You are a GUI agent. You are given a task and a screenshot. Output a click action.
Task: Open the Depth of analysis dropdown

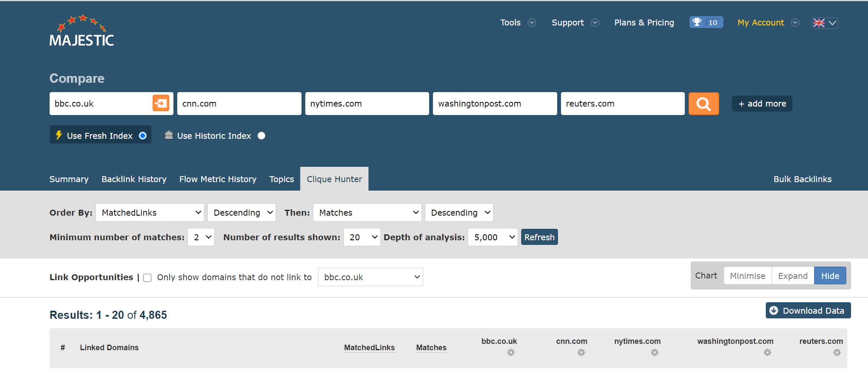pyautogui.click(x=493, y=237)
